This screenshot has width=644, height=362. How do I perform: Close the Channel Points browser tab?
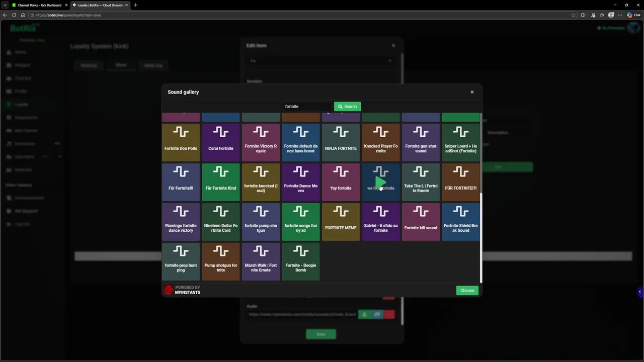66,5
